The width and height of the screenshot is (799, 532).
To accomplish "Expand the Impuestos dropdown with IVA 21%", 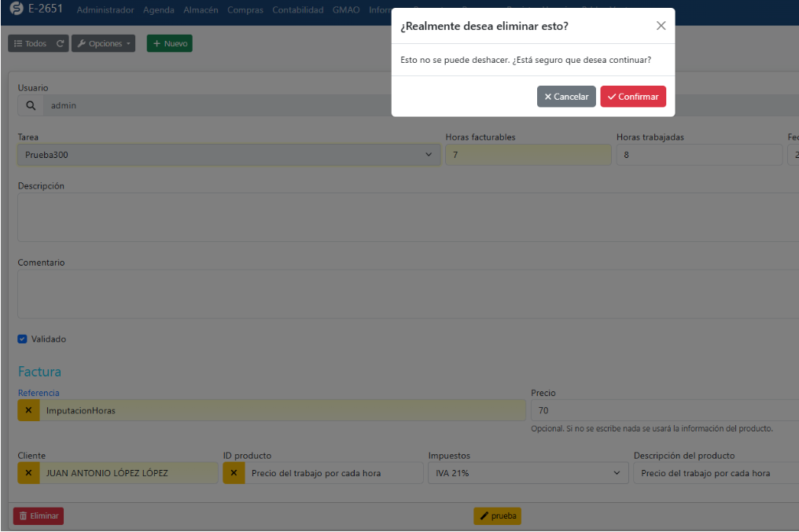I will pos(527,473).
